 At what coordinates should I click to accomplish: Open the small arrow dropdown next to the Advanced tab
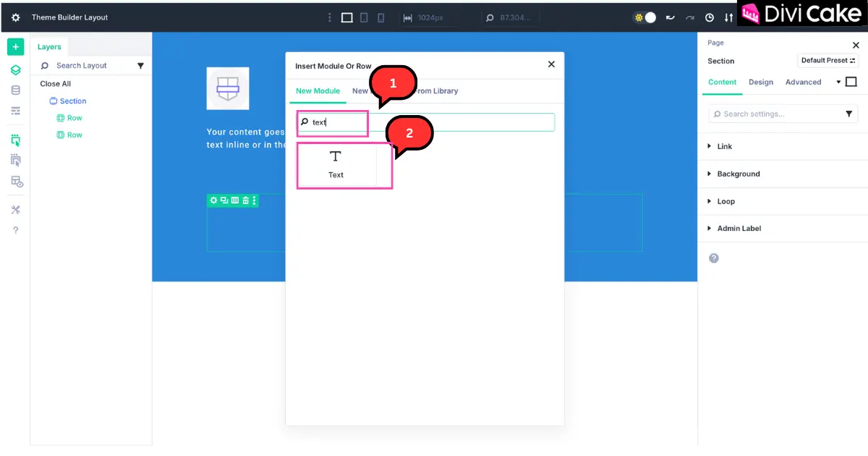pos(838,82)
